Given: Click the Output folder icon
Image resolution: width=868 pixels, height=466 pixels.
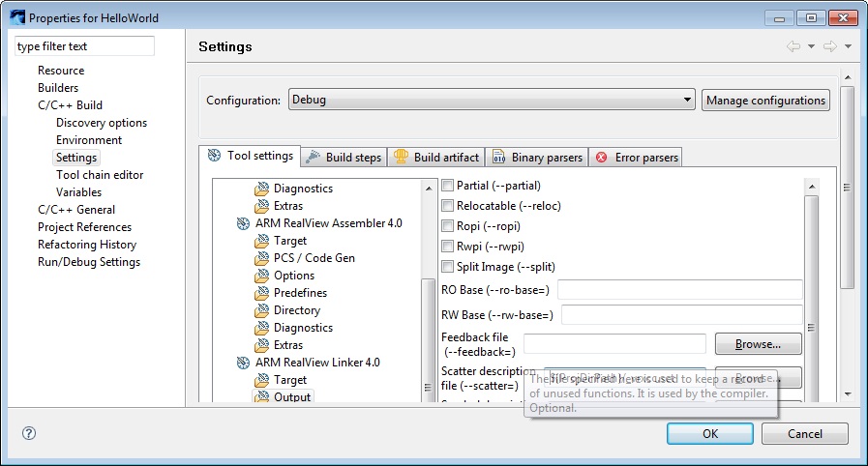Looking at the screenshot, I should pos(261,396).
